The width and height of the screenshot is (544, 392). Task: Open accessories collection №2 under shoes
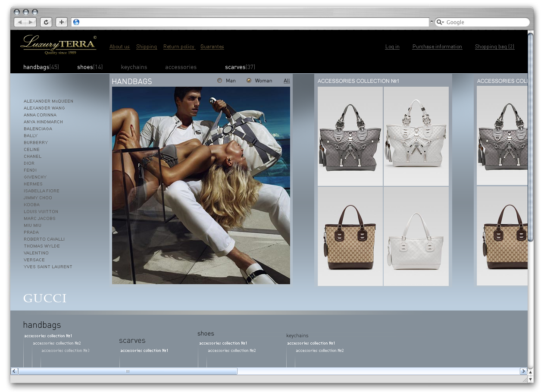tap(232, 351)
